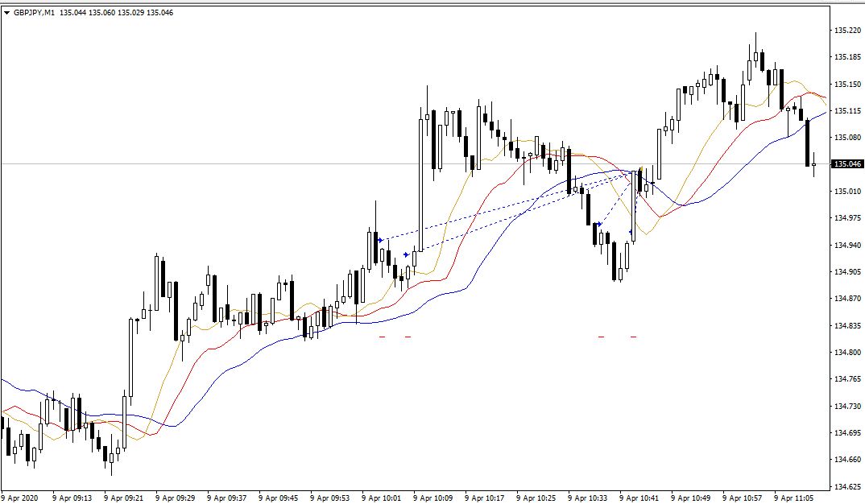865x504 pixels.
Task: Click the GBPJPY,M1 symbol label
Action: pos(34,13)
